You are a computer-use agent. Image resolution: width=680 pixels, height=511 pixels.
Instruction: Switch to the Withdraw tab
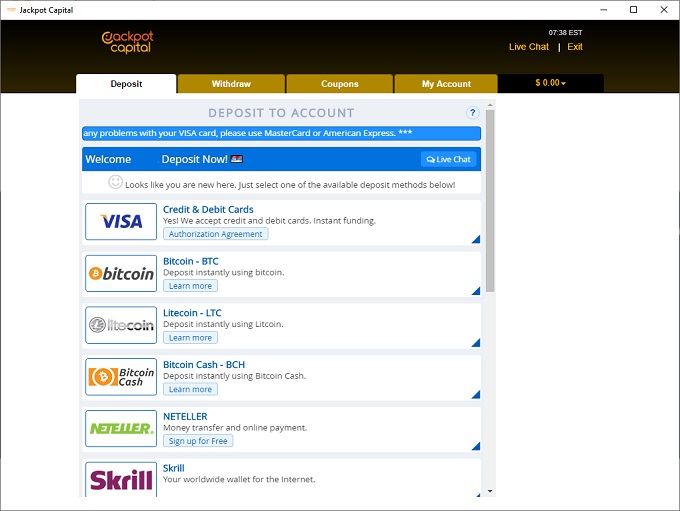point(231,84)
